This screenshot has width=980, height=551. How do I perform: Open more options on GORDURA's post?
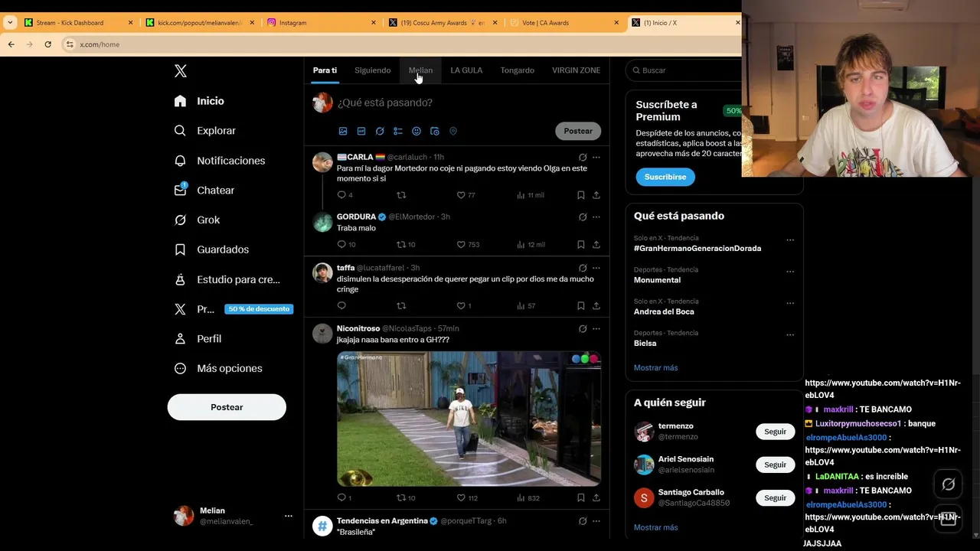click(596, 217)
